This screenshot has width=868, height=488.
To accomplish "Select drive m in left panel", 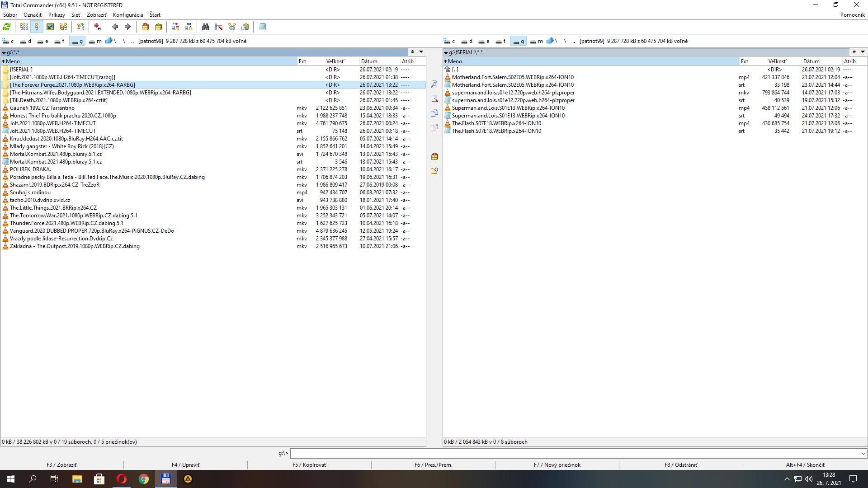I will [95, 41].
